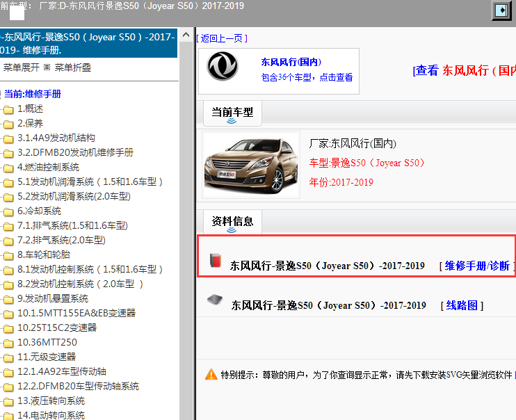The height and width of the screenshot is (420, 516).
Task: Click the 景逸S50 car thumbnail
Action: click(x=251, y=165)
